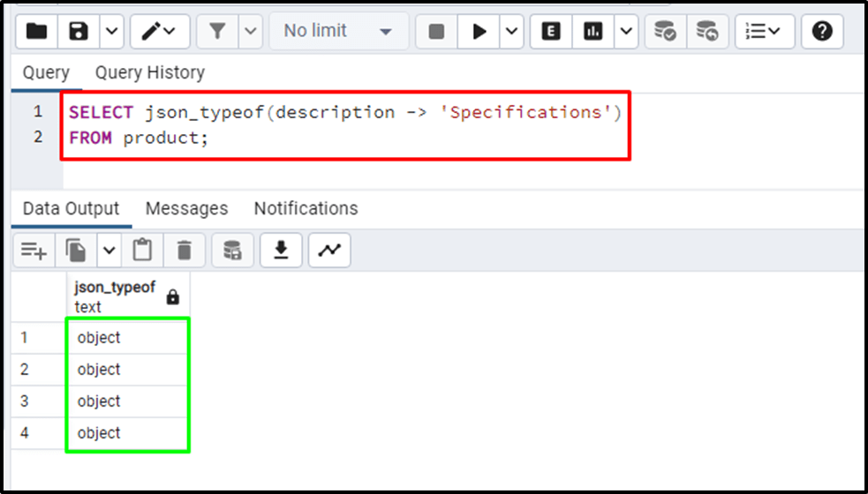Open the graph visualiser
The width and height of the screenshot is (868, 494).
pyautogui.click(x=329, y=251)
